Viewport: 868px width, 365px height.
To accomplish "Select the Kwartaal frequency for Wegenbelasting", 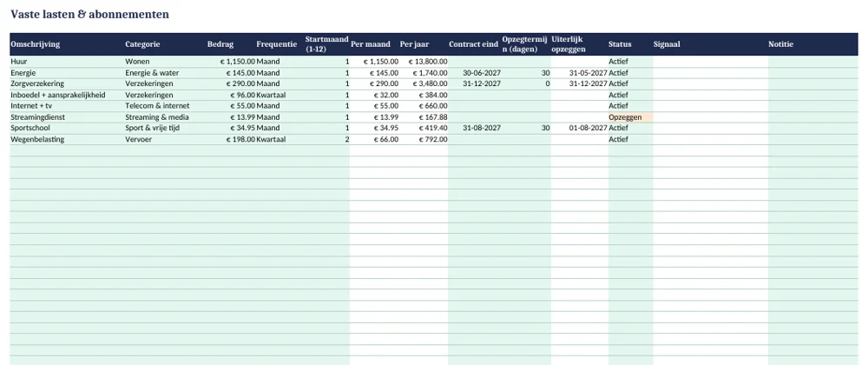I will click(280, 139).
